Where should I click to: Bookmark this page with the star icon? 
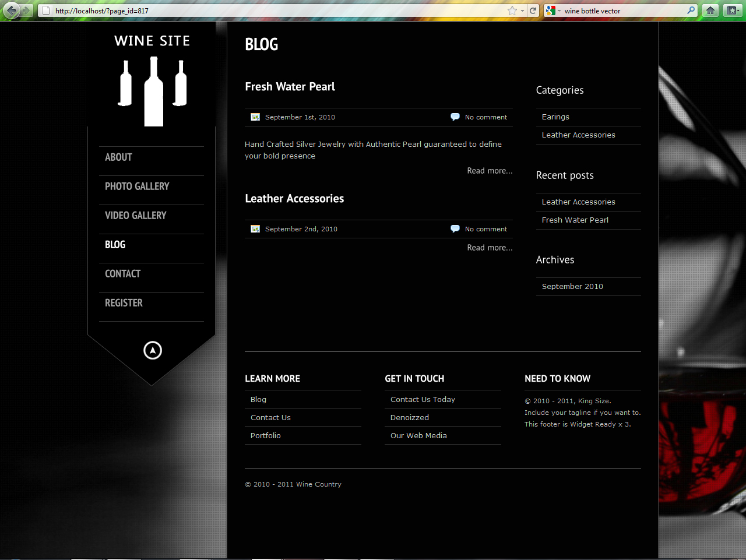(512, 10)
